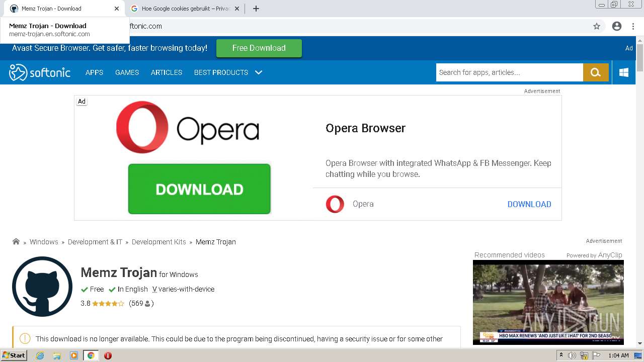Click the 569 user votes count
This screenshot has height=362, width=644.
[x=141, y=304]
